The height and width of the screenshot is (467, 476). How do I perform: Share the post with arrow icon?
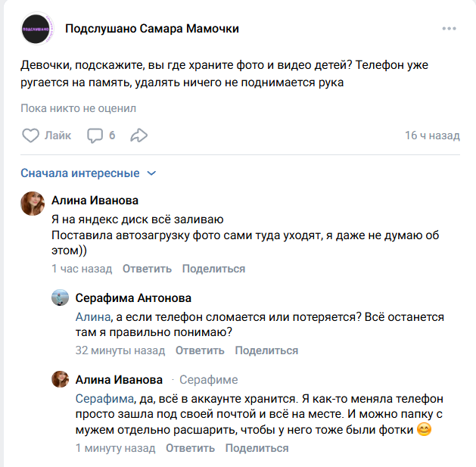139,135
